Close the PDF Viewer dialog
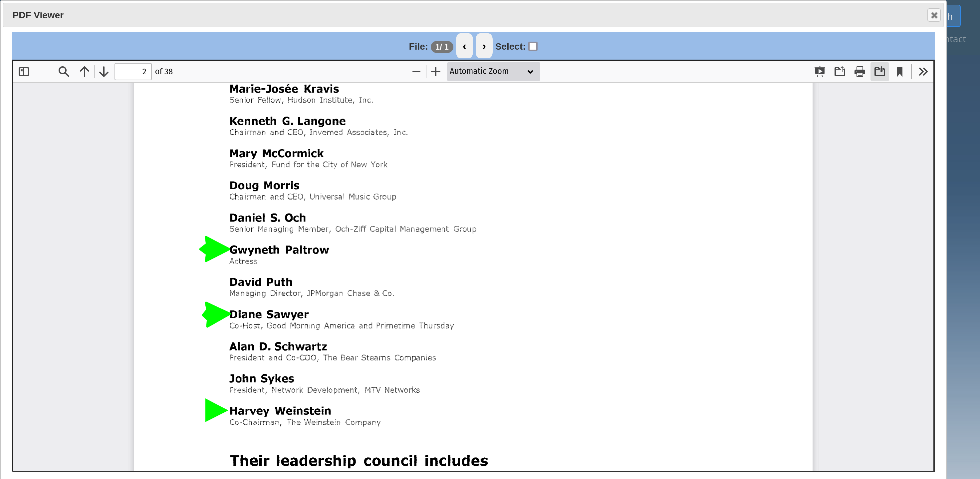Viewport: 980px width, 479px height. tap(934, 15)
